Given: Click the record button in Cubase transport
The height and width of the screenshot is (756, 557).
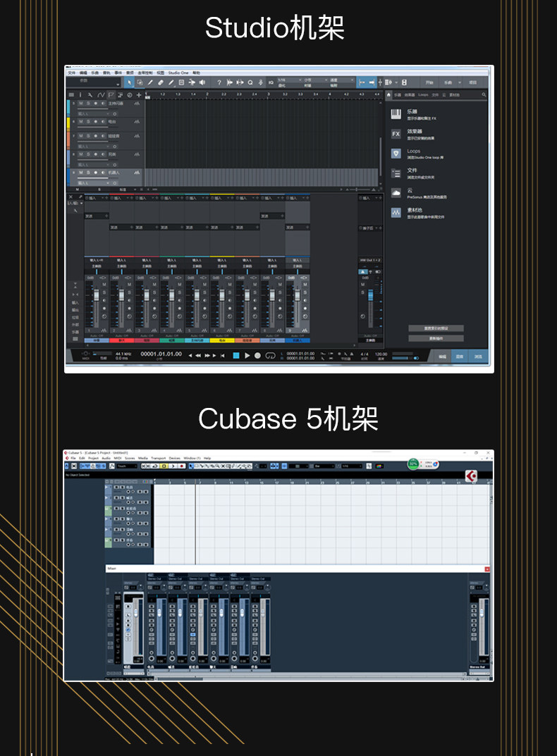Looking at the screenshot, I should pyautogui.click(x=181, y=466).
